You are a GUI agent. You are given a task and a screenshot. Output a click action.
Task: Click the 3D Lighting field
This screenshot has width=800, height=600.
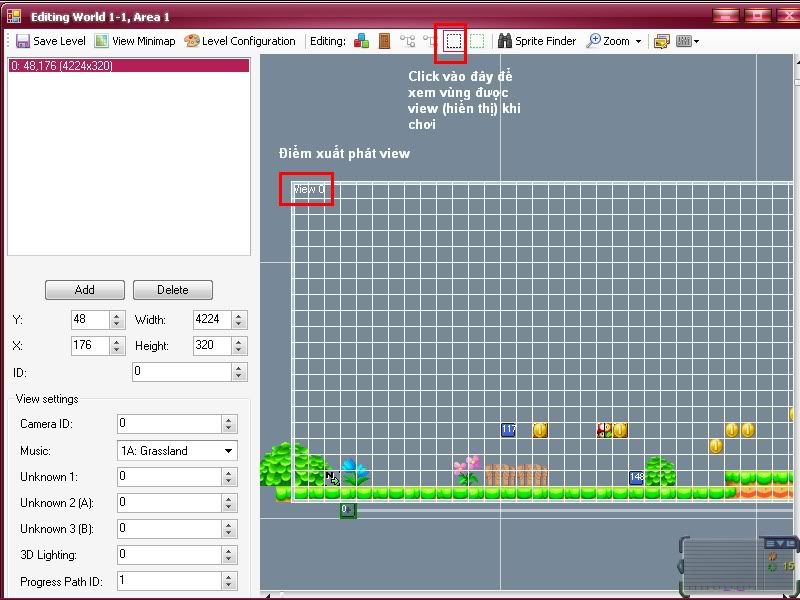click(169, 555)
